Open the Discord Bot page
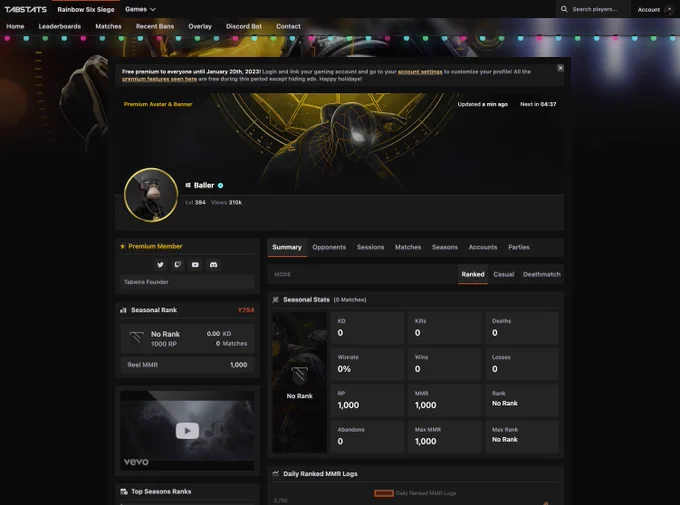This screenshot has width=680, height=505. 244,26
